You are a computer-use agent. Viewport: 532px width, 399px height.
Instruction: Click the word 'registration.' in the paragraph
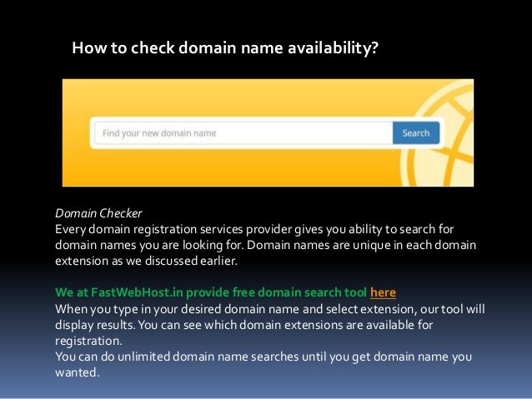[88, 341]
